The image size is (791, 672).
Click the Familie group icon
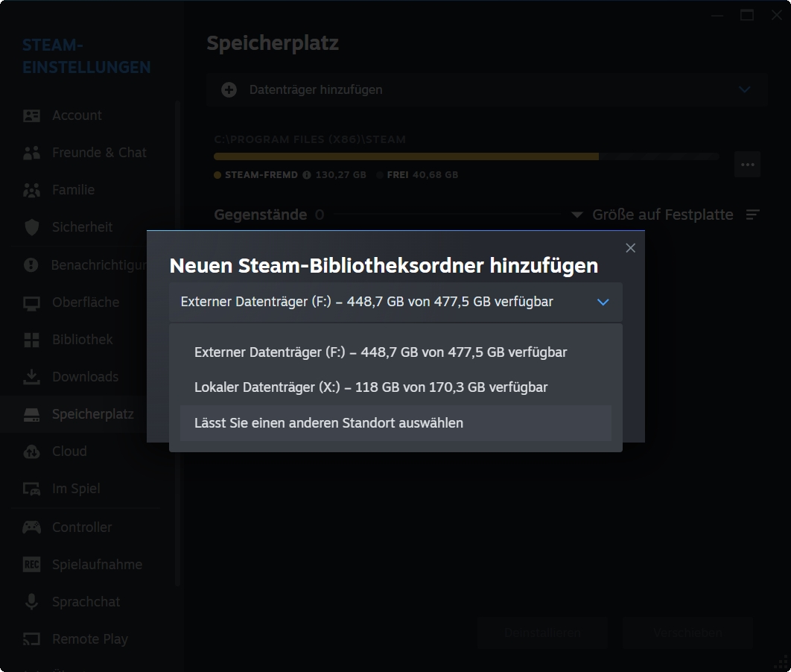[31, 190]
